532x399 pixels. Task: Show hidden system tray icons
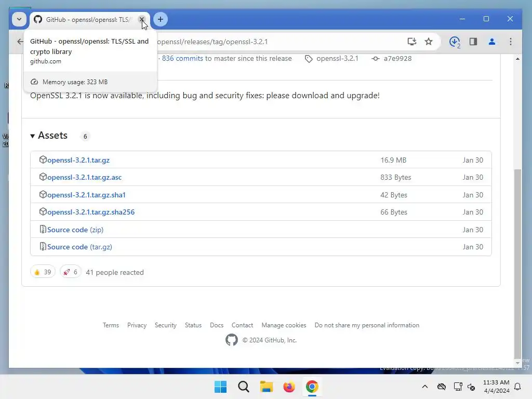point(425,387)
